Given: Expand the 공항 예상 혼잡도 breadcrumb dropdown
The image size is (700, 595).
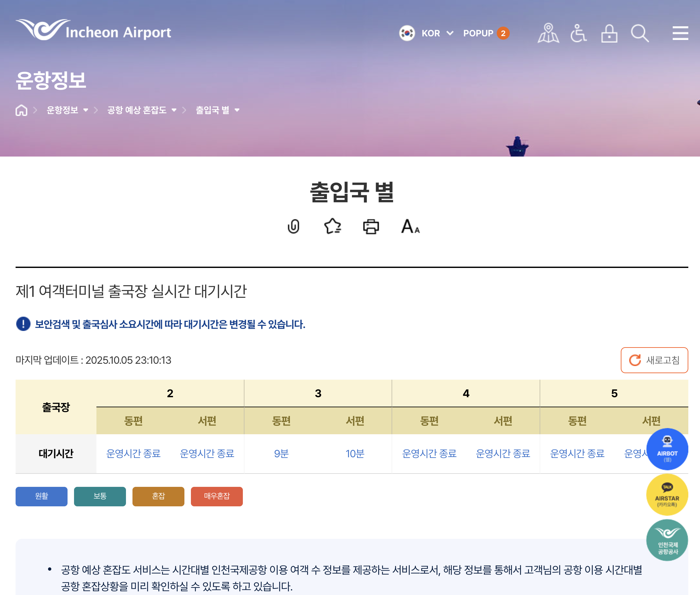Looking at the screenshot, I should [x=142, y=110].
